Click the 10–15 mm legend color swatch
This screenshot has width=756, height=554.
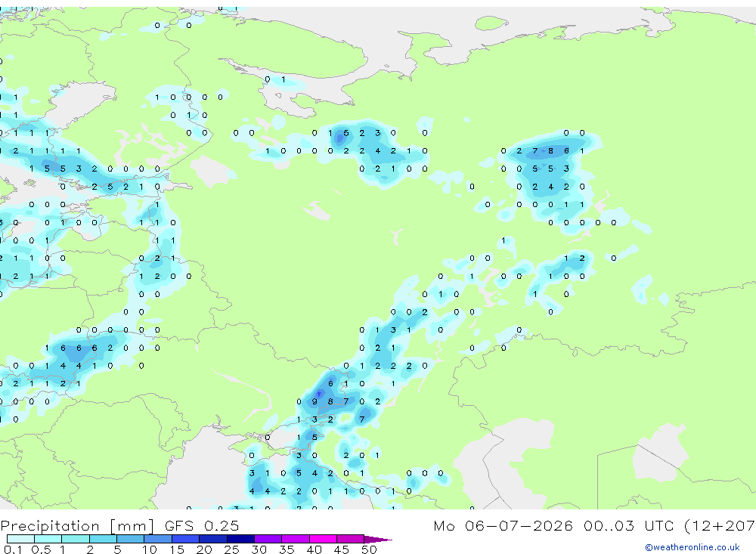point(158,539)
